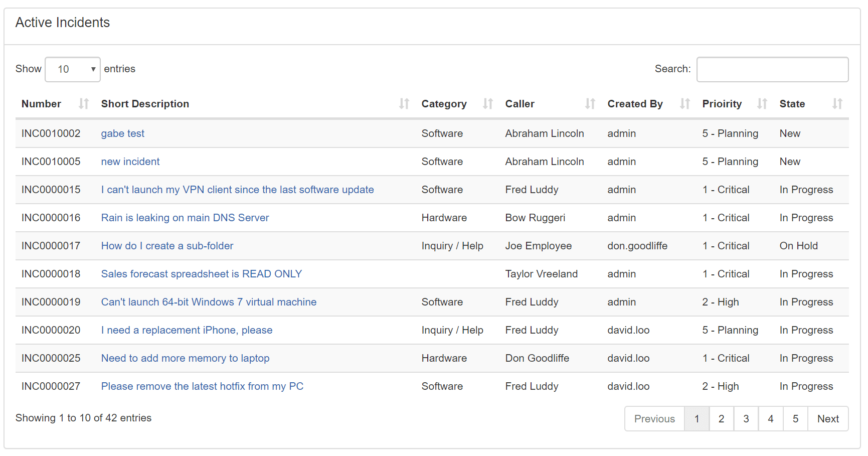This screenshot has height=456, width=868.
Task: Open 'I need a replacement iPhone, please'
Action: point(187,330)
